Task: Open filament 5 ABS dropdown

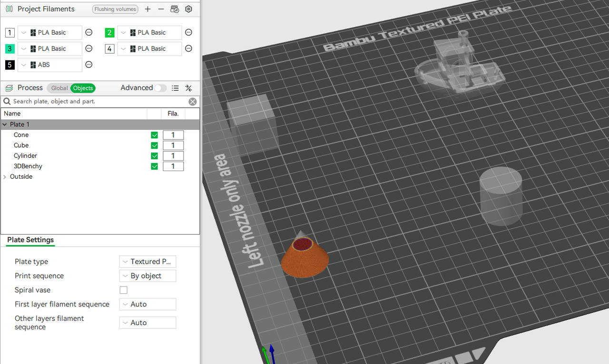Action: (50, 65)
